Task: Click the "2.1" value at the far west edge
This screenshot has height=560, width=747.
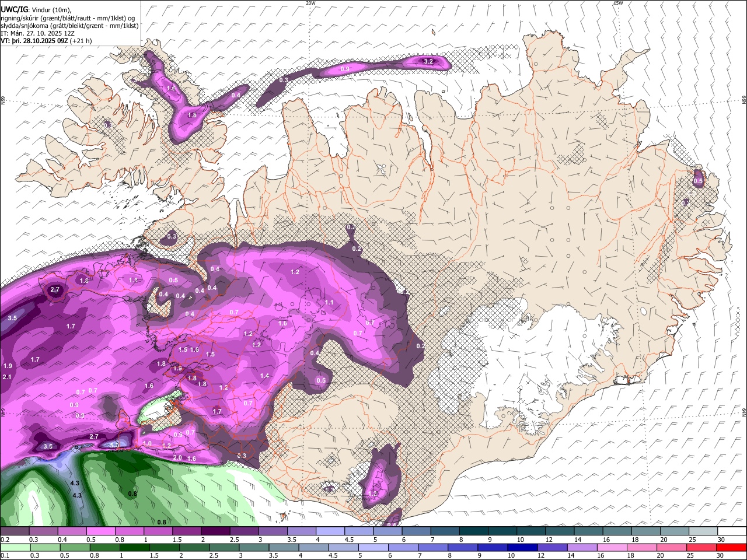Action: [7, 377]
